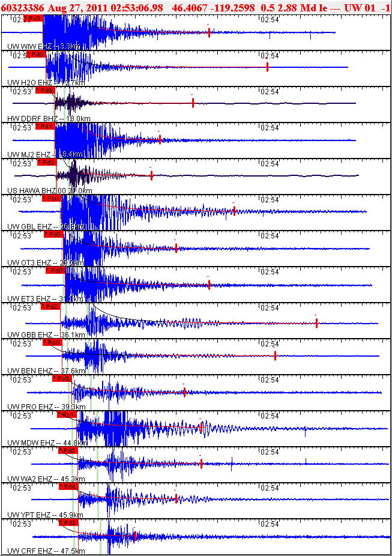Select the red coda end marker on MDW trace
392x556 pixels.
(201, 428)
